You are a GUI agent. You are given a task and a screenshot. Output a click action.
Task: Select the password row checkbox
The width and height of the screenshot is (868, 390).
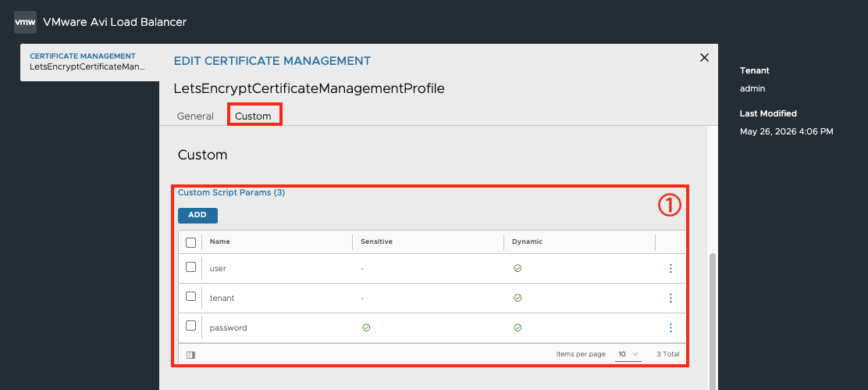191,326
